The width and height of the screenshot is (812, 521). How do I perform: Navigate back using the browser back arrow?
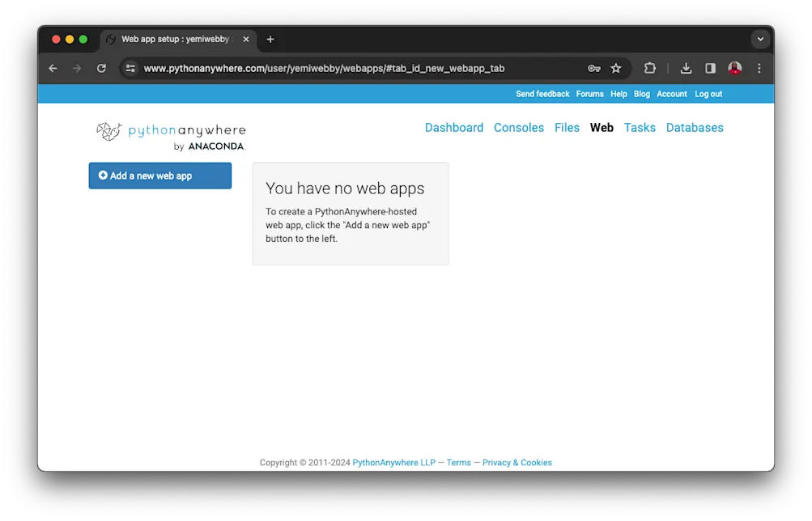coord(53,68)
